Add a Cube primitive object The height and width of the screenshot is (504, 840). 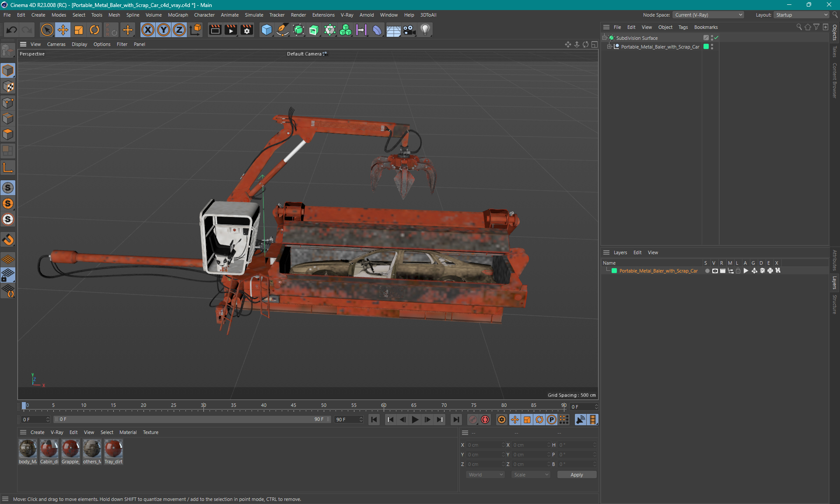click(266, 30)
